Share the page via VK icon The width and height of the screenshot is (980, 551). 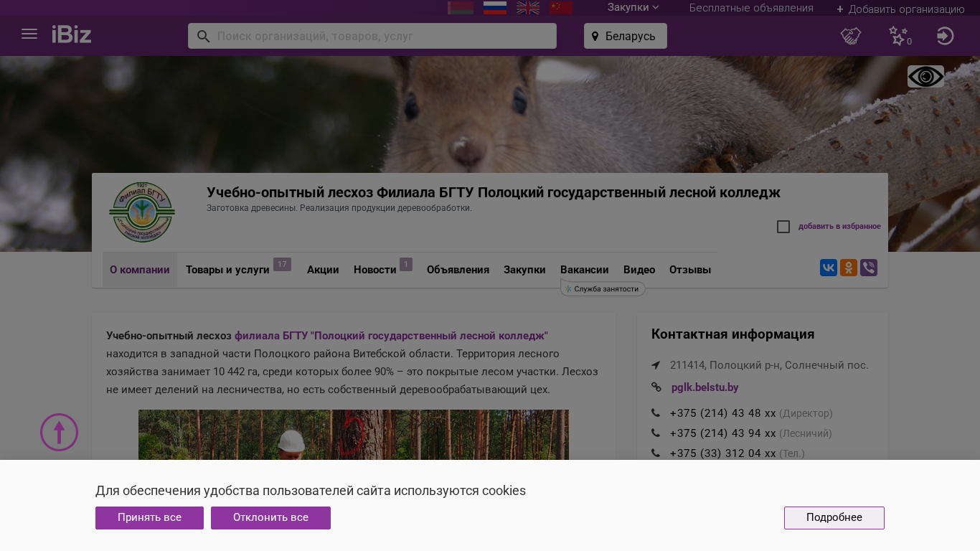click(829, 268)
